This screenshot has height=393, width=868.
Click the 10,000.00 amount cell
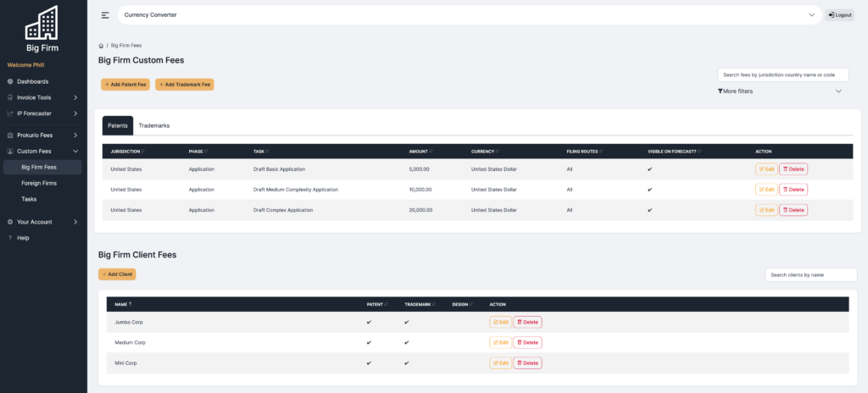[x=420, y=190]
